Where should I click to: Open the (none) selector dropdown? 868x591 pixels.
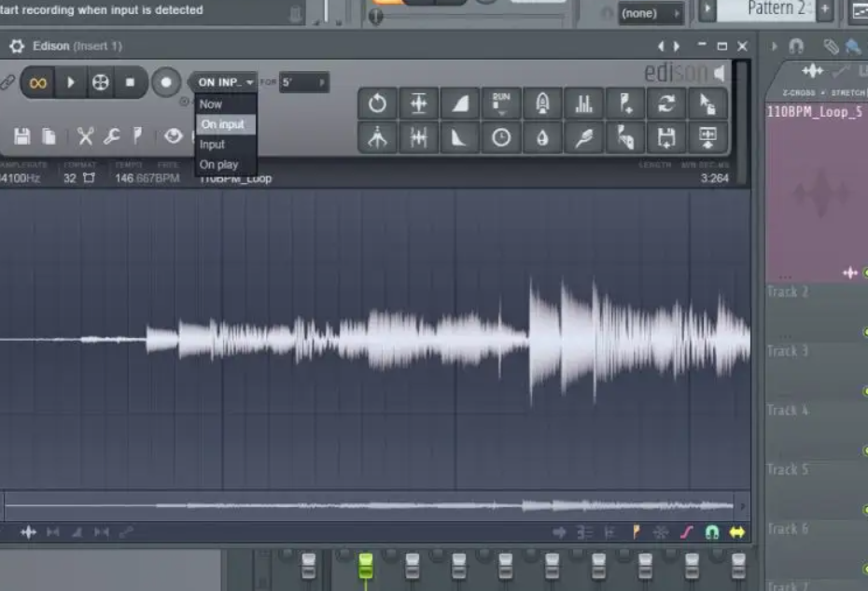[651, 13]
